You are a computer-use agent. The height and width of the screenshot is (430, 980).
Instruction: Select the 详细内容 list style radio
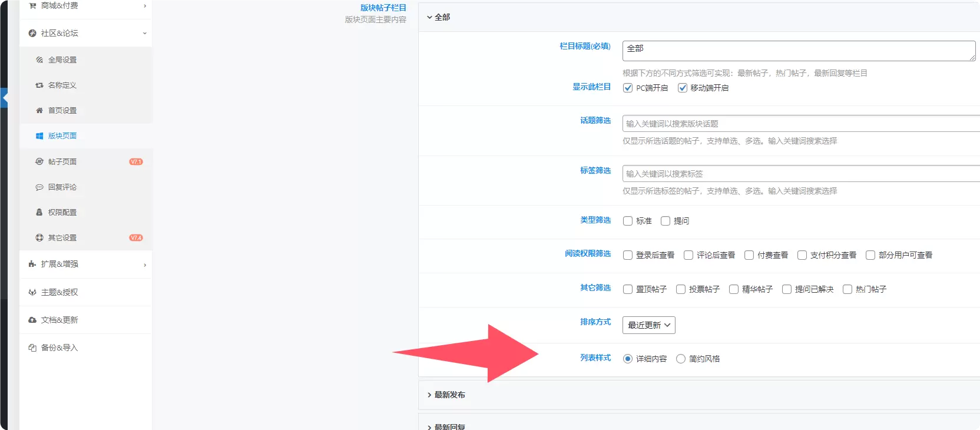[628, 359]
